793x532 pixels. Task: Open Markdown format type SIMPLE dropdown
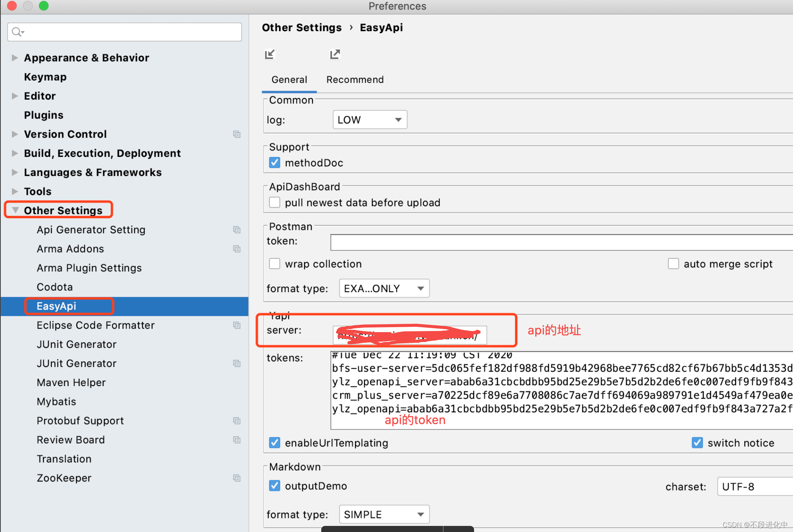384,515
